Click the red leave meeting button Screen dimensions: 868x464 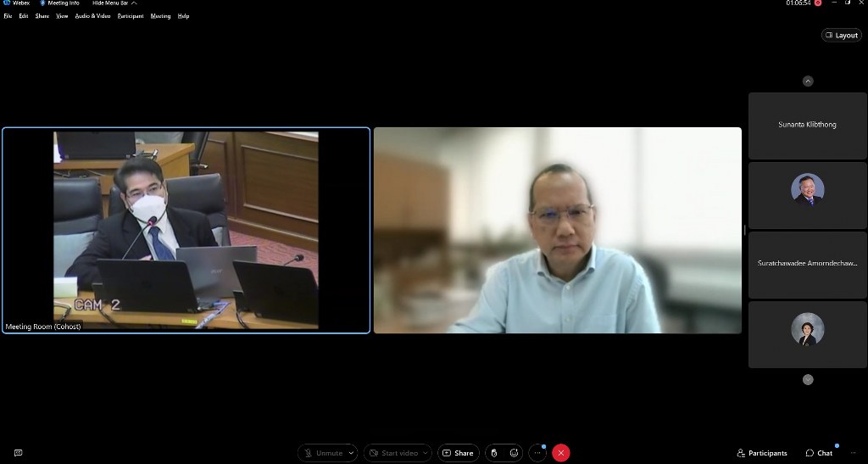click(560, 453)
